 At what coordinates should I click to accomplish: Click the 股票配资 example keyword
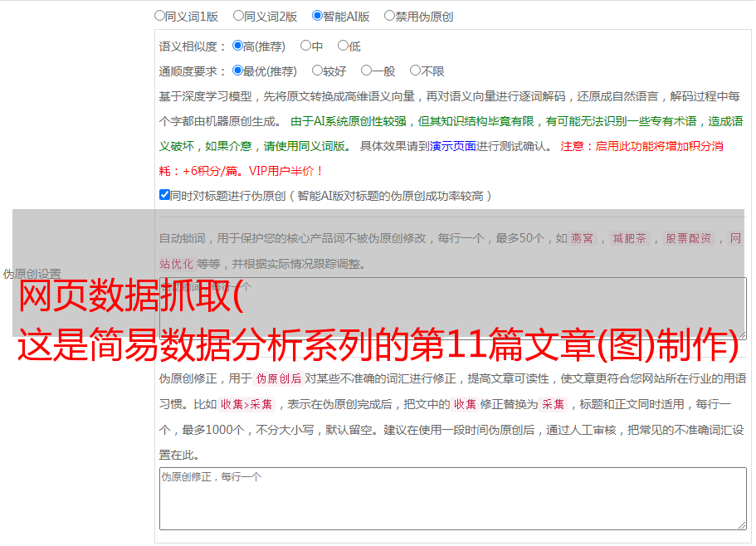coord(689,238)
